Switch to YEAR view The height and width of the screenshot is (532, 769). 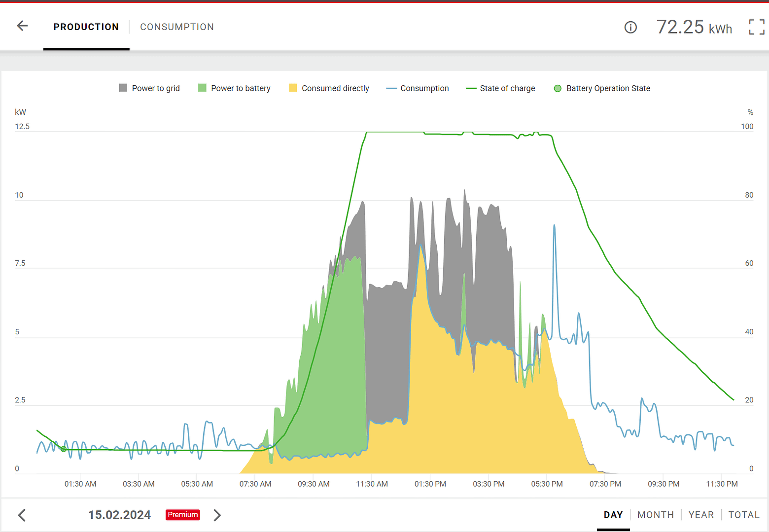[x=701, y=515]
